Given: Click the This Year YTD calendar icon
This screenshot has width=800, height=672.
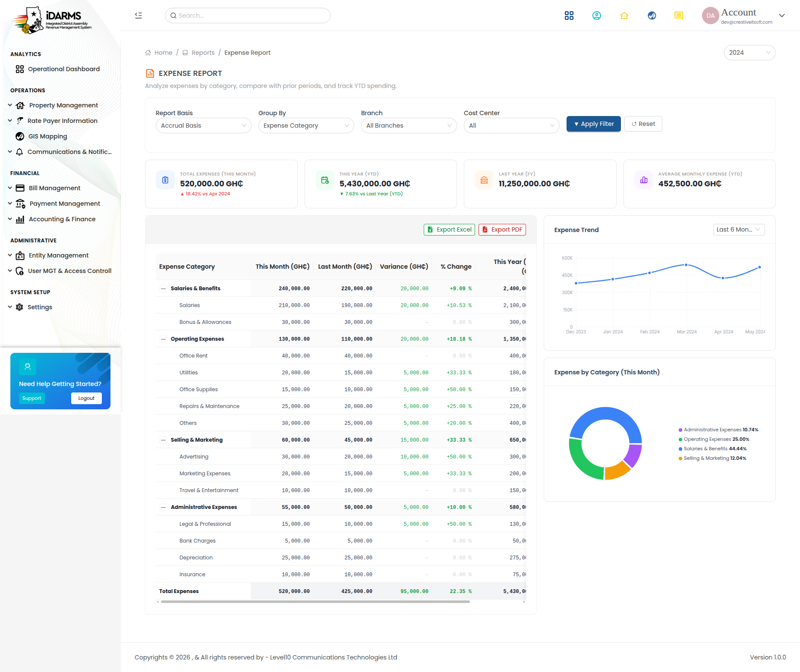Looking at the screenshot, I should (325, 180).
